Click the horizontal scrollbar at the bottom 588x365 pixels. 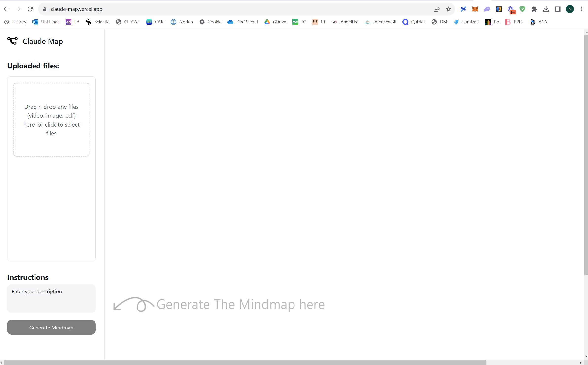[245, 362]
